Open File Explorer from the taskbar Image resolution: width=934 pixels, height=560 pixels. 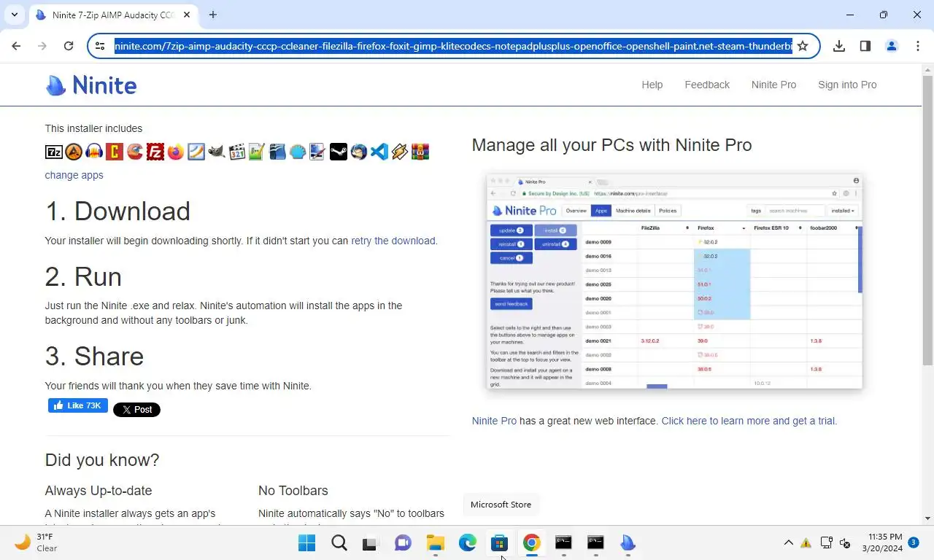point(436,542)
